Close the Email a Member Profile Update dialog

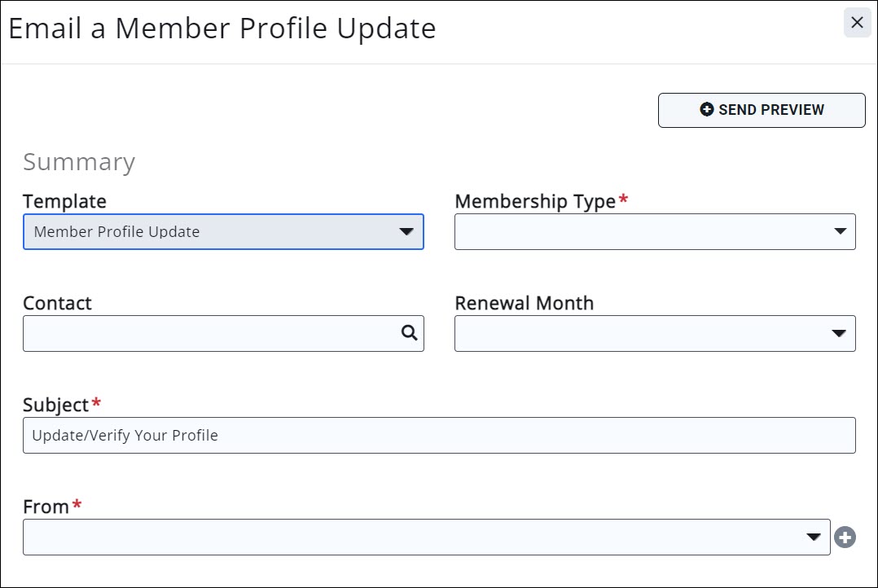click(x=856, y=22)
